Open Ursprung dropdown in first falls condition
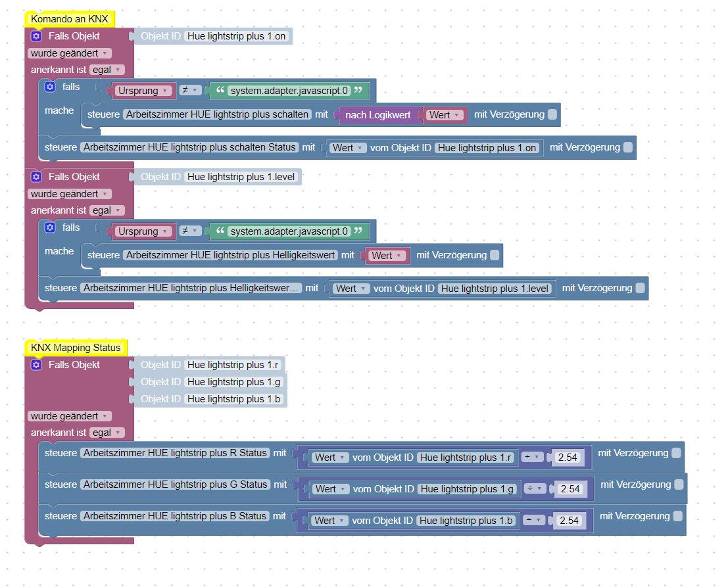Screen dimensions: 728x587 click(x=143, y=91)
